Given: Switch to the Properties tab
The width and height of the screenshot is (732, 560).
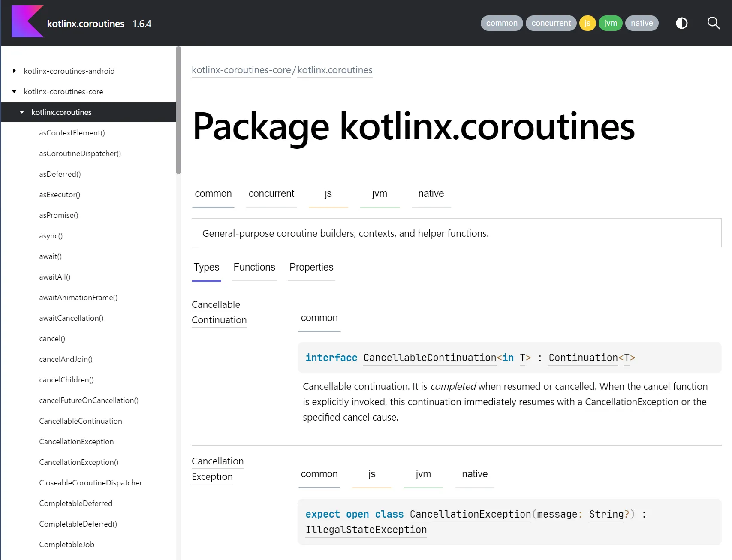Looking at the screenshot, I should point(311,268).
